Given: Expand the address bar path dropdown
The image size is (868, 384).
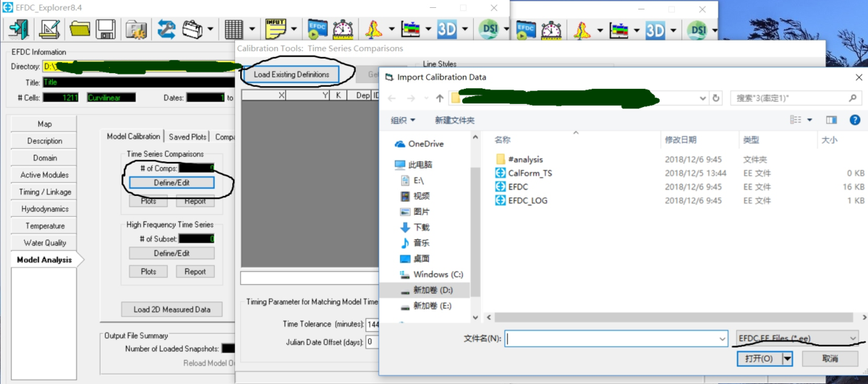Looking at the screenshot, I should coord(702,98).
